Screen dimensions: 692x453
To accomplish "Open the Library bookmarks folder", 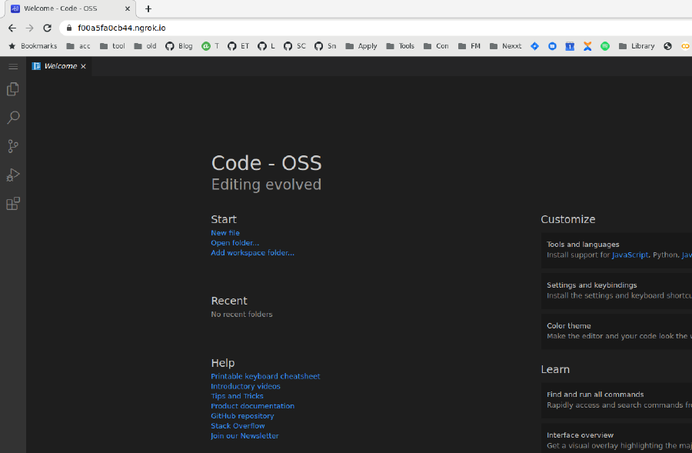I will point(636,46).
